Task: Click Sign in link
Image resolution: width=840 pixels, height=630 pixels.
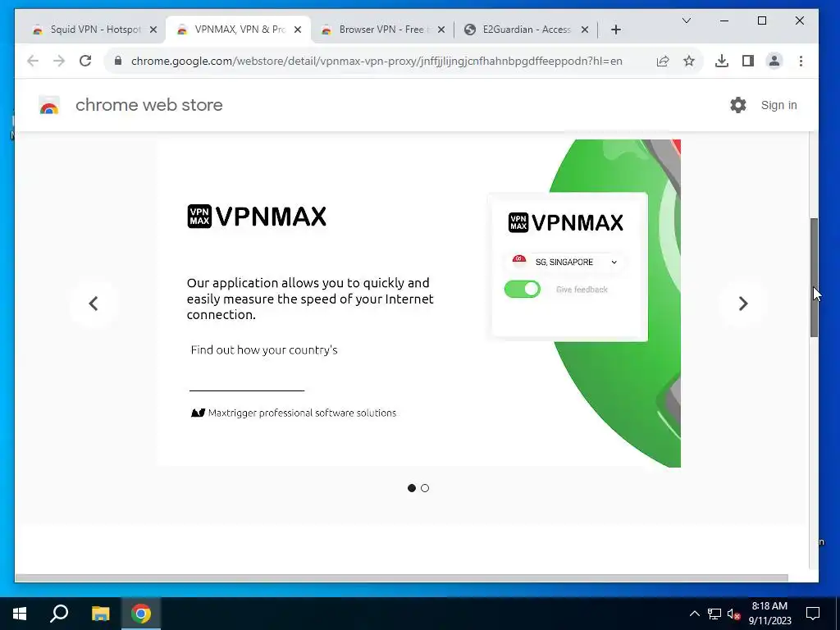Action: click(x=779, y=105)
